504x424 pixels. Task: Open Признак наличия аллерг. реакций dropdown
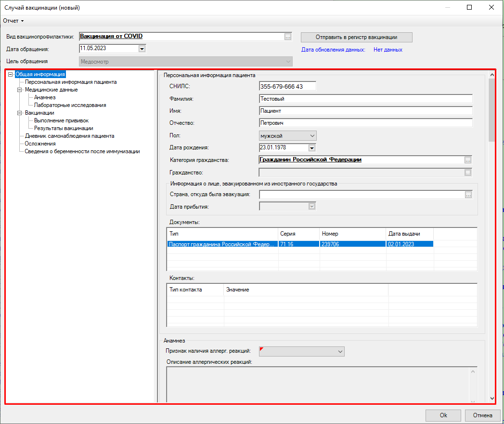tap(302, 351)
